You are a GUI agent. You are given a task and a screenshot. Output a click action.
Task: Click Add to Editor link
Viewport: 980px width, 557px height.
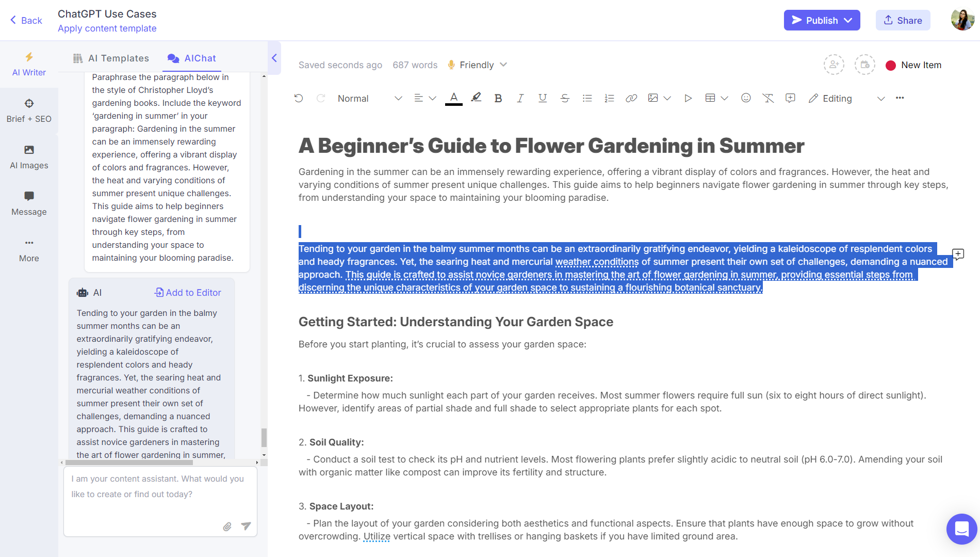coord(188,293)
